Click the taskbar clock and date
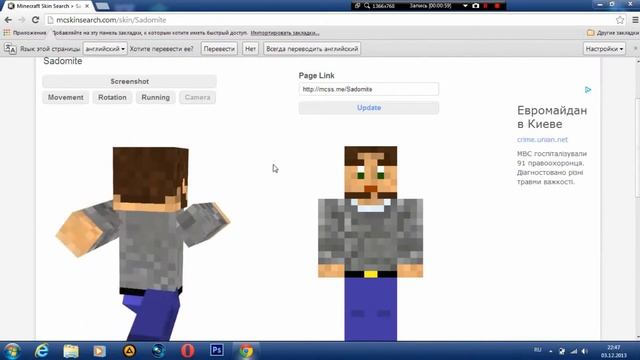 coord(613,351)
